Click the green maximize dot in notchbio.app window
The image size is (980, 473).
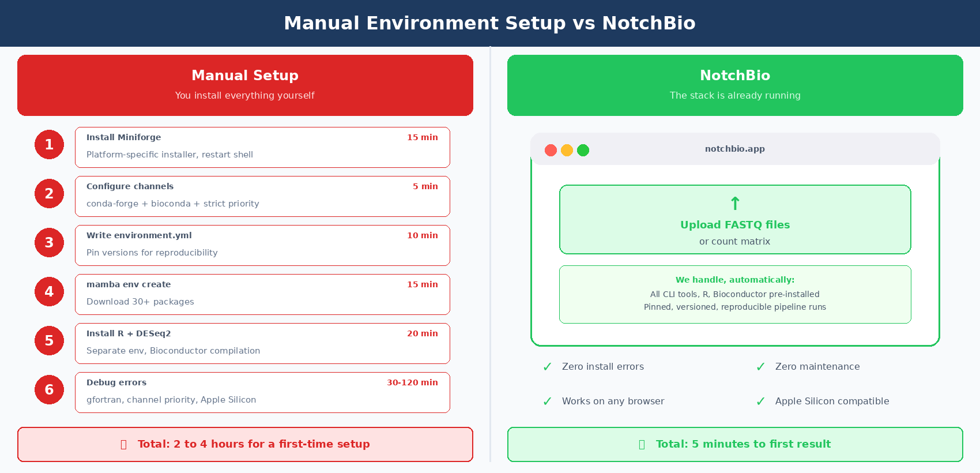(583, 150)
